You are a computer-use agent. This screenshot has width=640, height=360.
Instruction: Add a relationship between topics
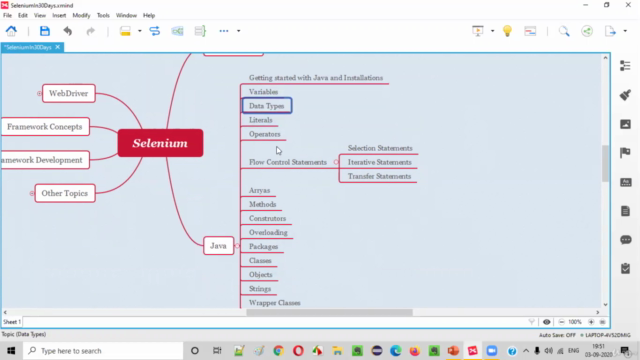tap(155, 31)
